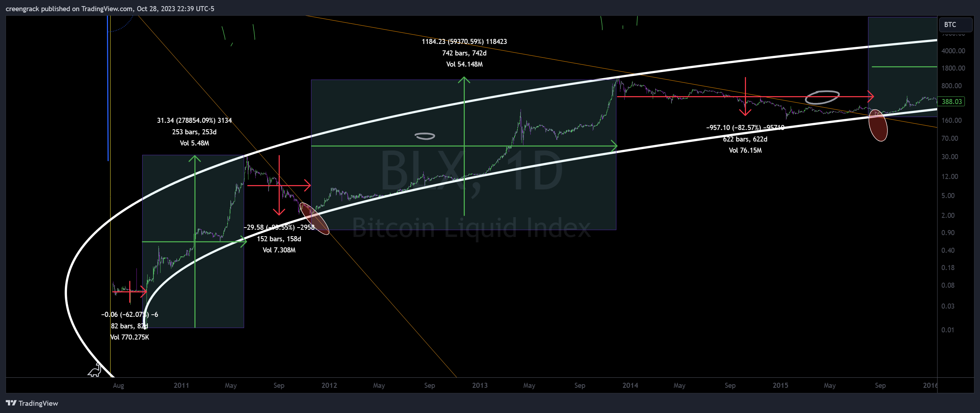Click the 2012 time axis label

point(329,385)
